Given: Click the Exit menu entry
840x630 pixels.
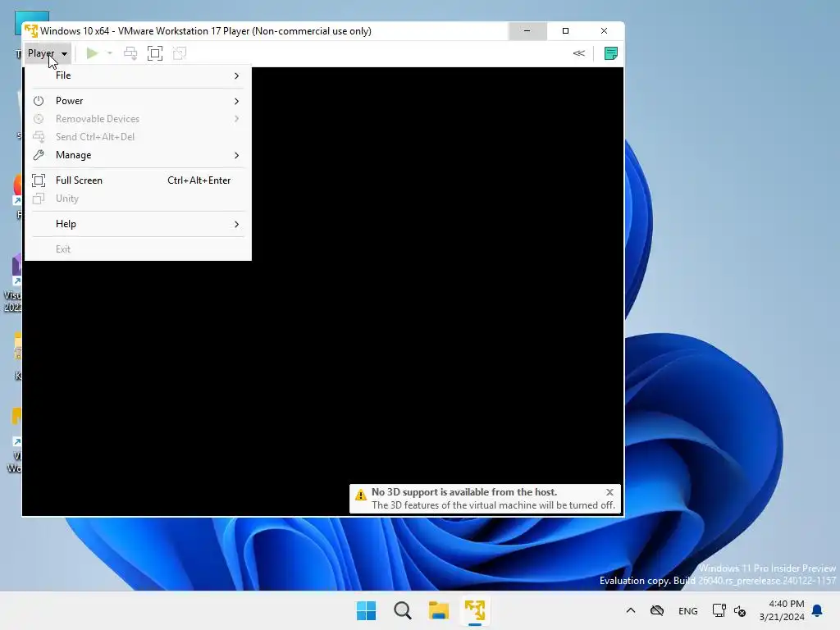Looking at the screenshot, I should point(138,249).
